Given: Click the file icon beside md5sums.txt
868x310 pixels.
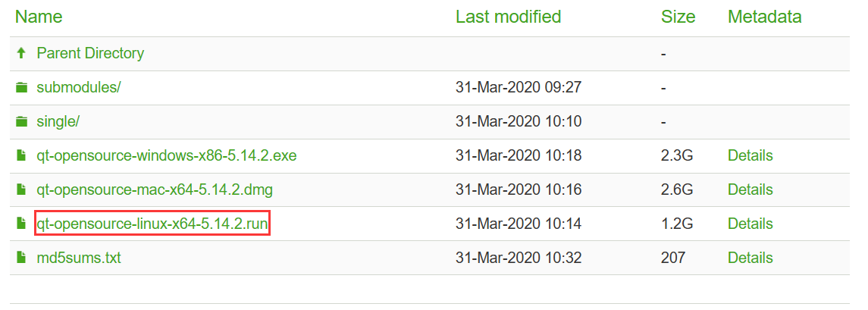Looking at the screenshot, I should pyautogui.click(x=21, y=258).
